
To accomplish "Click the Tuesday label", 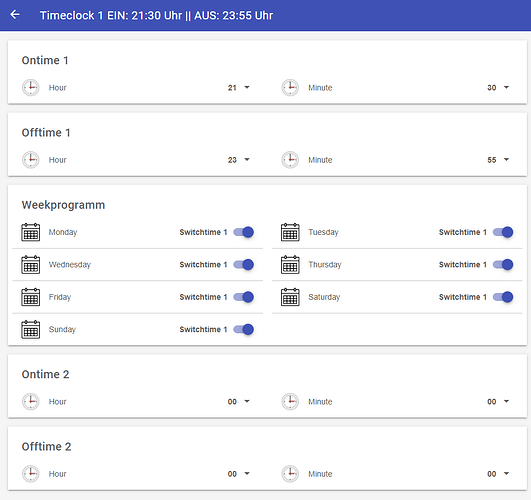I will 323,232.
